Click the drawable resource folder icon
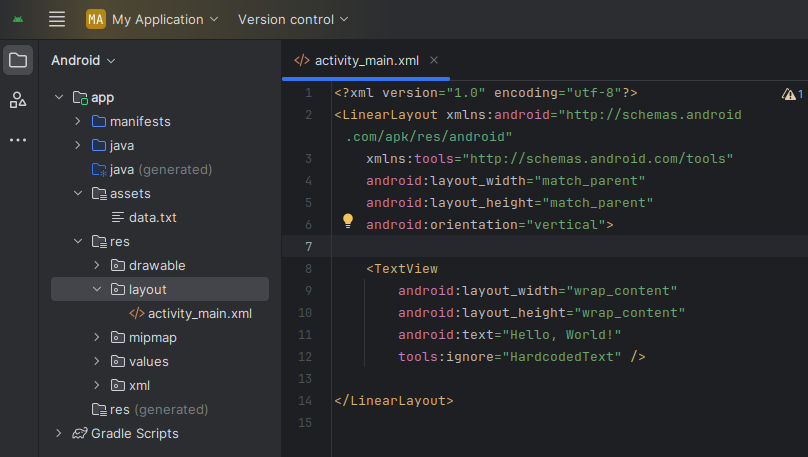The image size is (808, 457). pos(118,265)
